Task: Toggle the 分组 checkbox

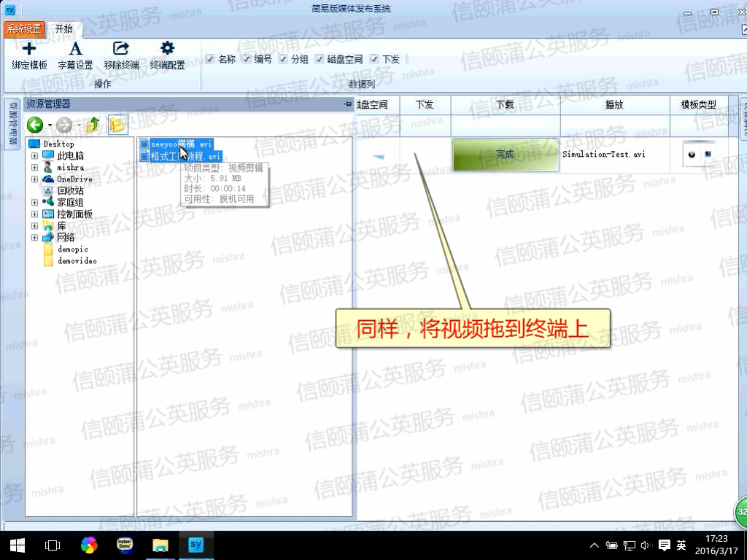Action: pos(283,59)
